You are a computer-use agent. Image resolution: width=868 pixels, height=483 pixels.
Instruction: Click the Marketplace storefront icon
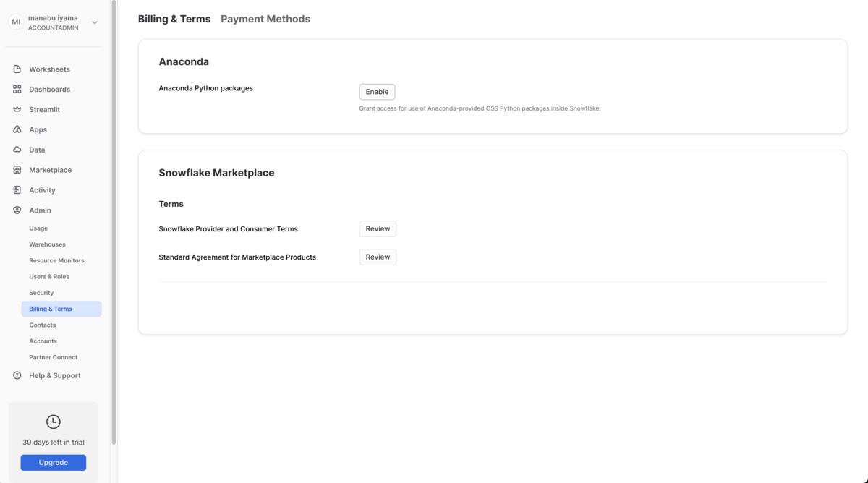click(x=17, y=170)
